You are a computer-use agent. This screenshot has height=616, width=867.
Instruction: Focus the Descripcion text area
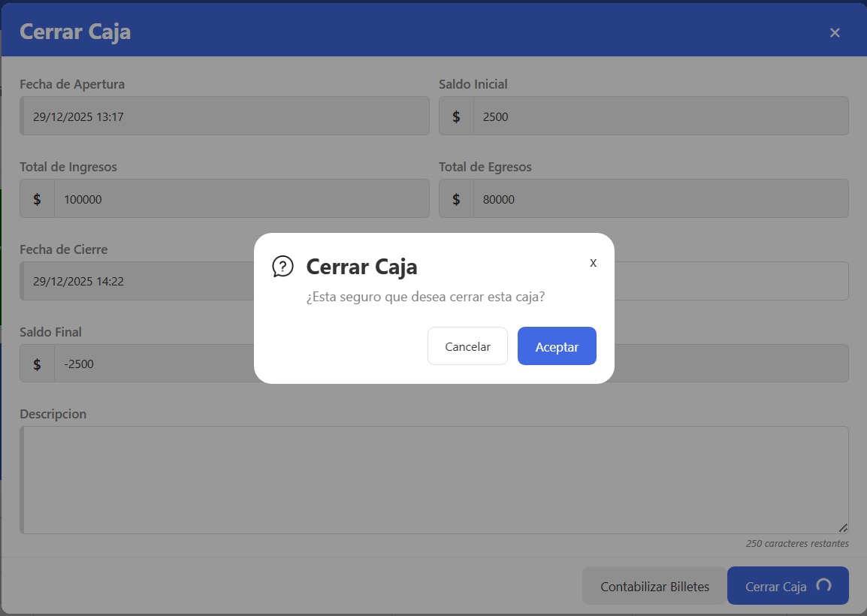tap(434, 480)
